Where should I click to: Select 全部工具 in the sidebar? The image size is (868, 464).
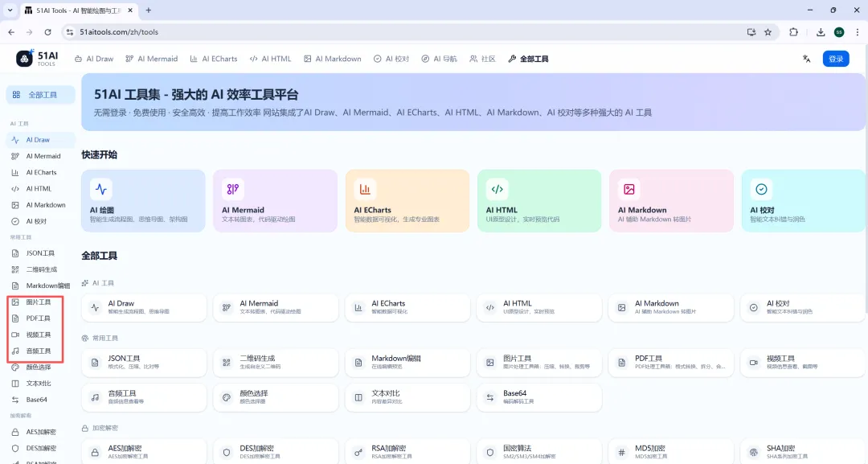point(40,95)
